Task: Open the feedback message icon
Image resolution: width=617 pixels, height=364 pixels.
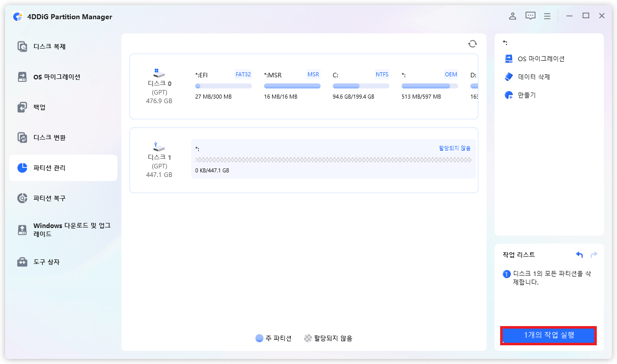Action: click(530, 16)
